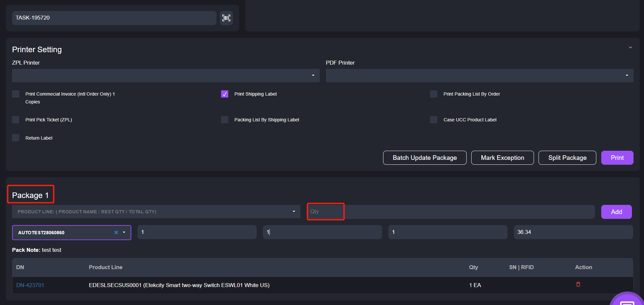Screen dimensions: 644x305
Task: Click the Batch Update Package button
Action: 425,158
